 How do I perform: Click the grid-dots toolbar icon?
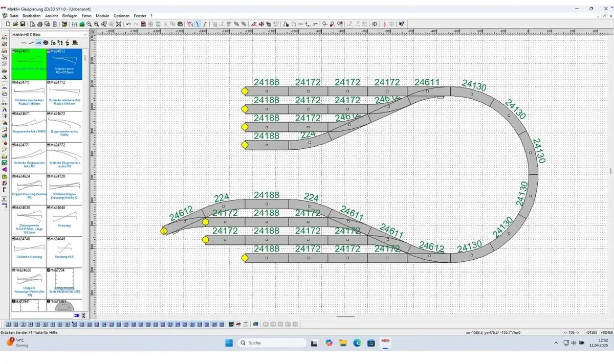pyautogui.click(x=374, y=24)
